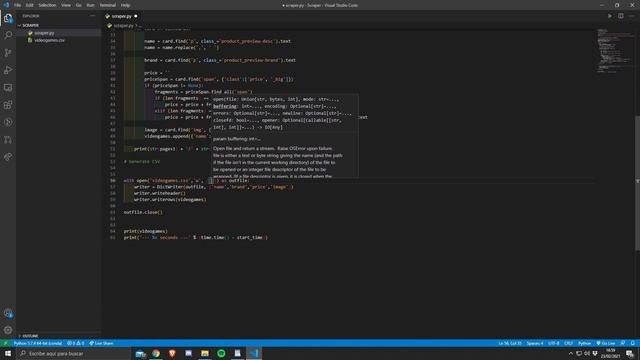Screen dimensions: 640x360
Task: Open the Extensions view
Action: pyautogui.click(x=8, y=105)
